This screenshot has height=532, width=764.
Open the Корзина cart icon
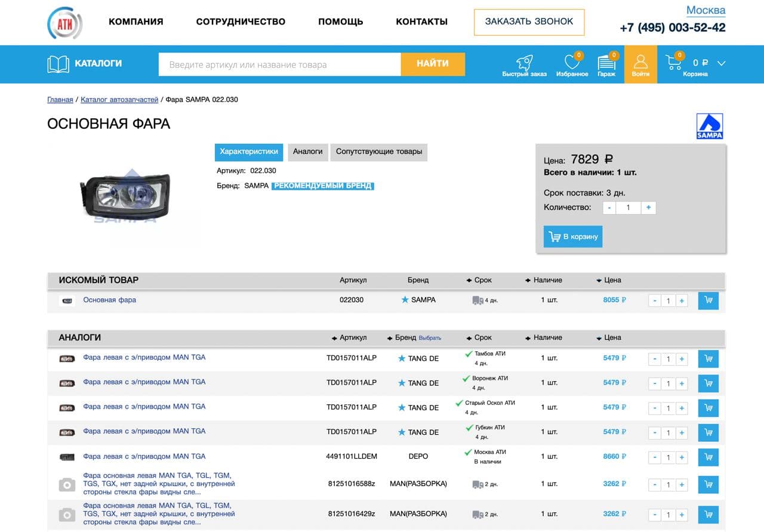[674, 61]
